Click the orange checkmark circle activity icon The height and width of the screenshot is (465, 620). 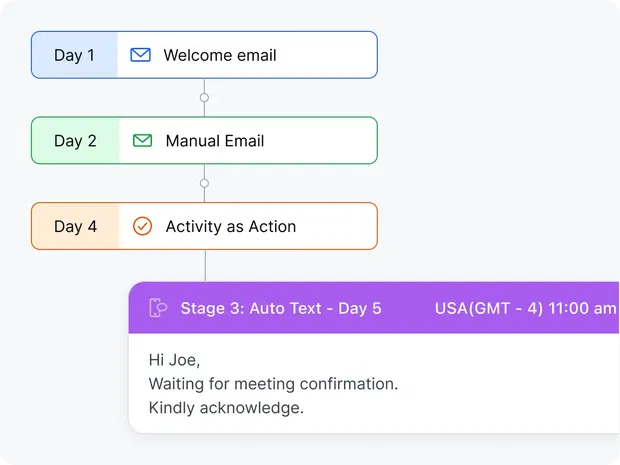(142, 226)
